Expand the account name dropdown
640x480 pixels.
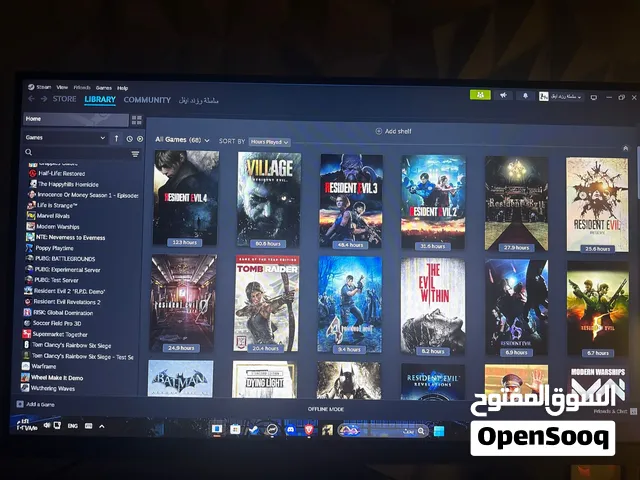[x=566, y=97]
